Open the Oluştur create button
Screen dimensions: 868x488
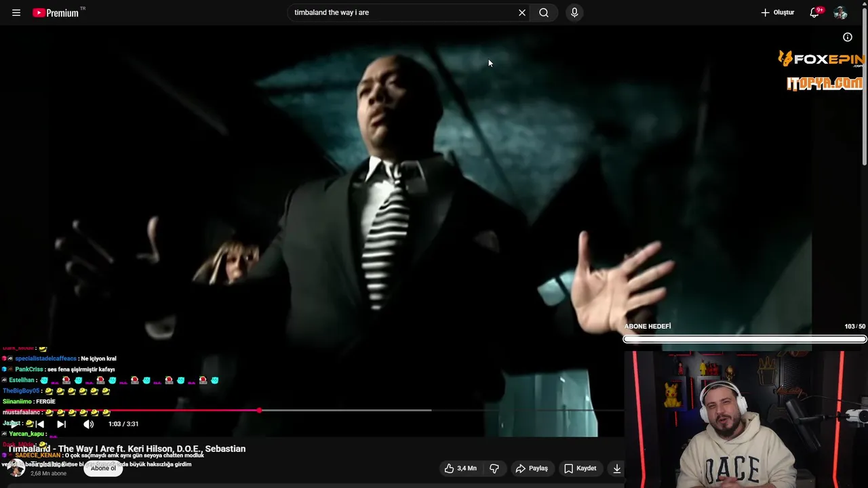pos(777,13)
